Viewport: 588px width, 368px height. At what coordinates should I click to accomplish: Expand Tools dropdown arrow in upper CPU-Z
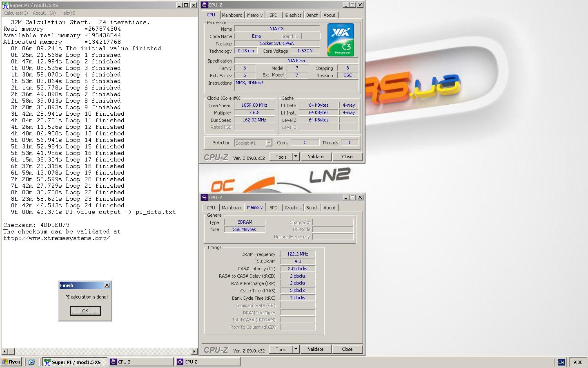pyautogui.click(x=296, y=157)
